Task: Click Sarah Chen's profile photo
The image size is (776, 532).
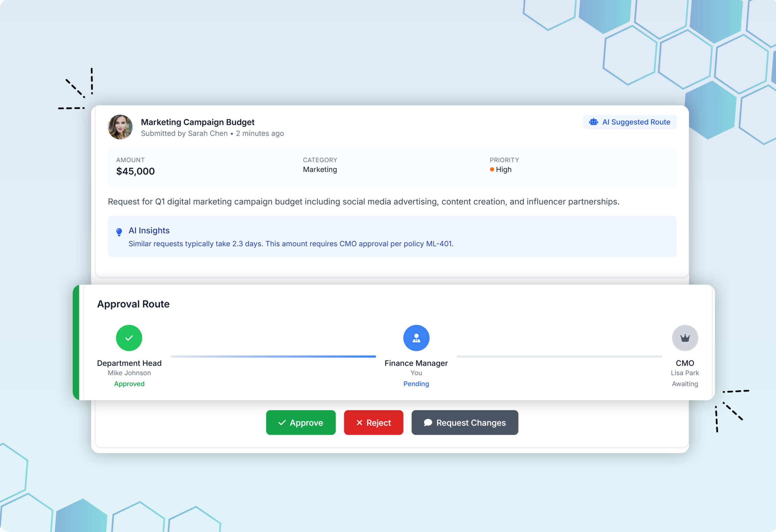Action: pyautogui.click(x=120, y=127)
